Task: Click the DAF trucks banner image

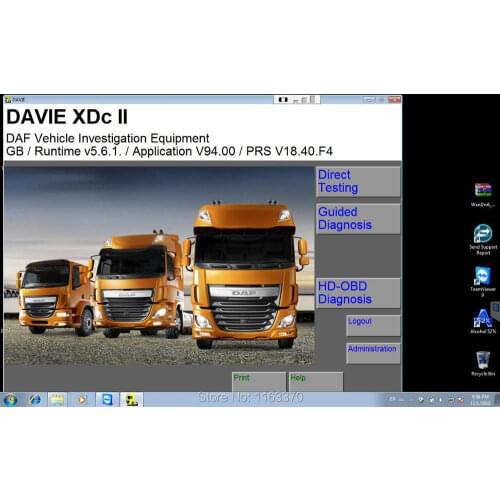Action: [x=159, y=266]
